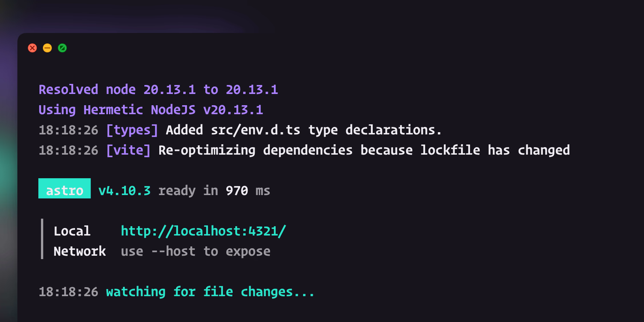Image resolution: width=644 pixels, height=322 pixels.
Task: Click the '970' ready time value
Action: (x=237, y=190)
